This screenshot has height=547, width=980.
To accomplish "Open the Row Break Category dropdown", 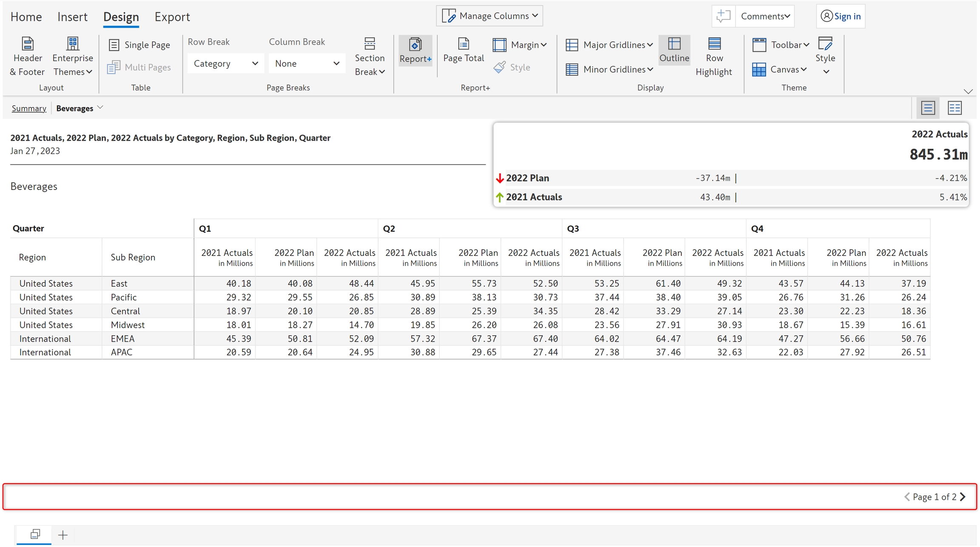I will tap(225, 64).
